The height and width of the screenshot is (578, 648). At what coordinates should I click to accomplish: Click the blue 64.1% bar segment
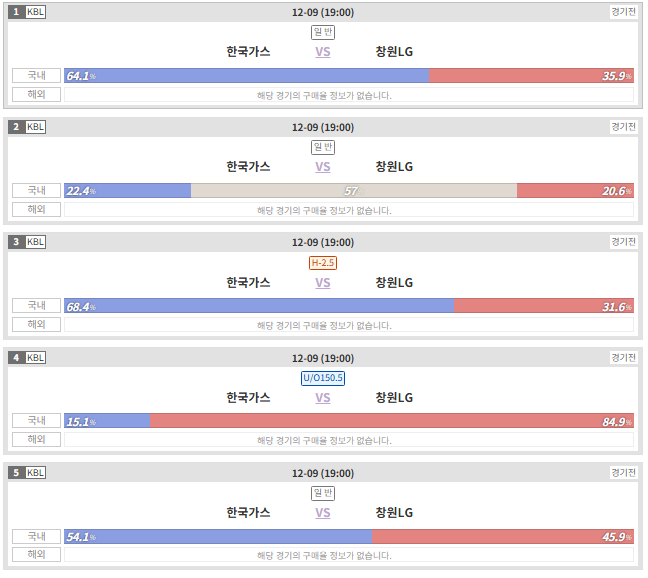click(x=247, y=76)
